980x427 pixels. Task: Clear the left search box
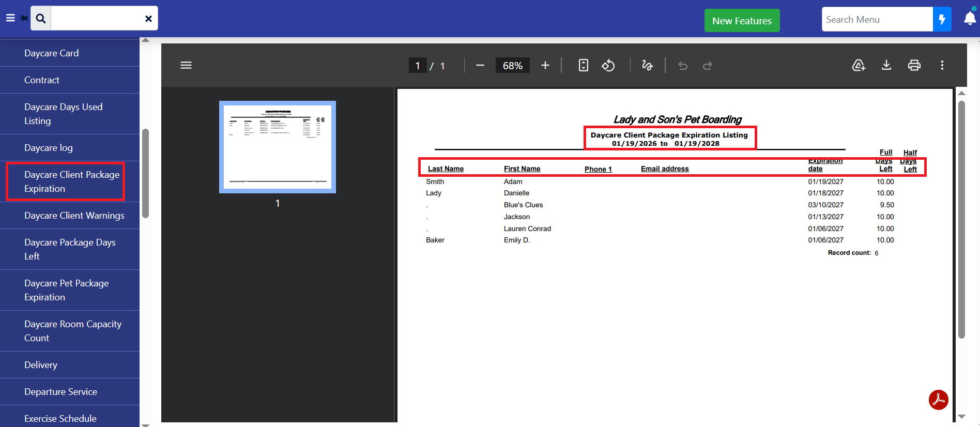coord(148,19)
